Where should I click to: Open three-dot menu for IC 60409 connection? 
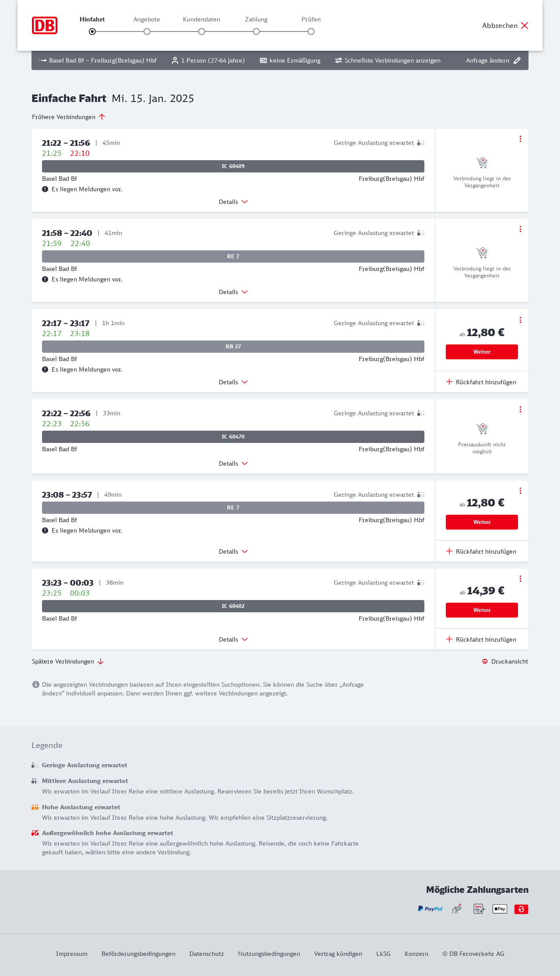pyautogui.click(x=520, y=139)
